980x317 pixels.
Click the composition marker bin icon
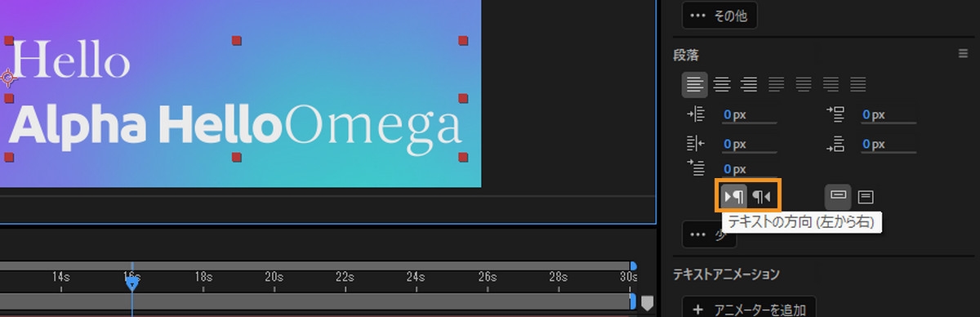(648, 303)
